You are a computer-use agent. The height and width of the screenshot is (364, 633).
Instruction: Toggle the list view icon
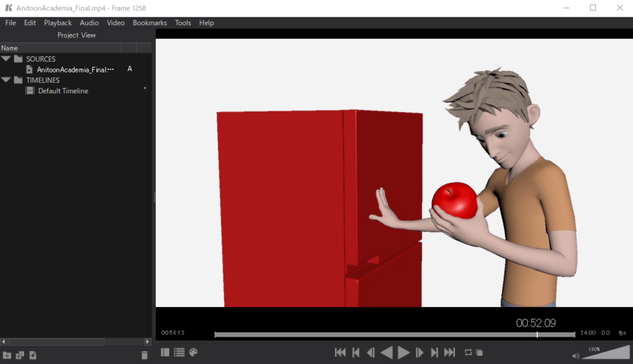pyautogui.click(x=179, y=352)
